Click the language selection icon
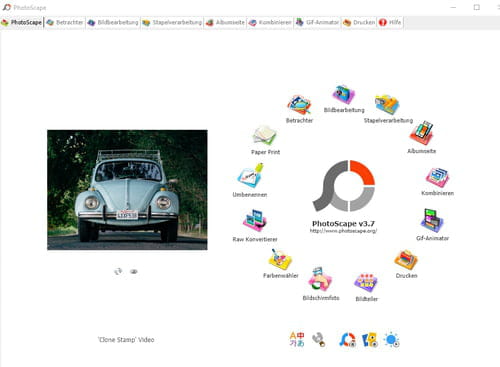This screenshot has height=367, width=500. pyautogui.click(x=297, y=339)
